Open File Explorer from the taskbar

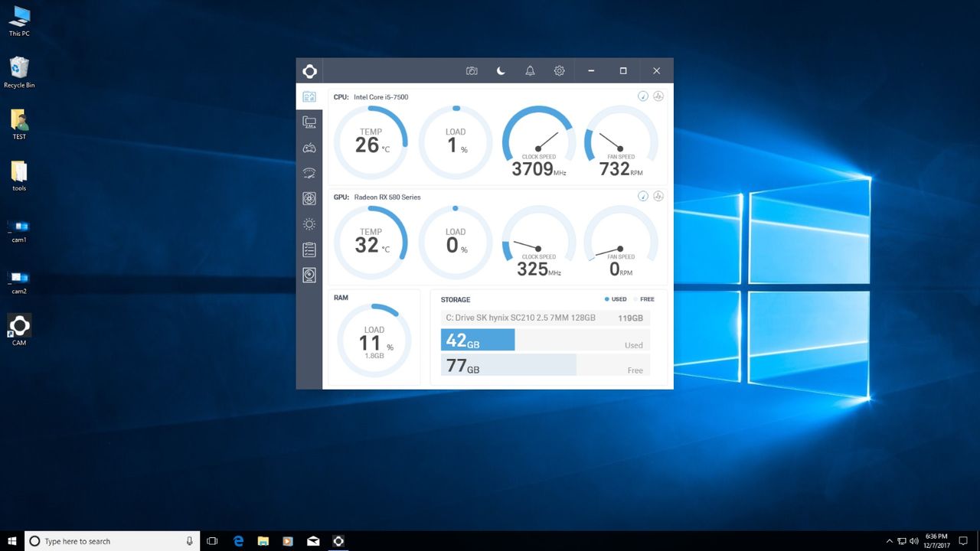click(x=263, y=541)
